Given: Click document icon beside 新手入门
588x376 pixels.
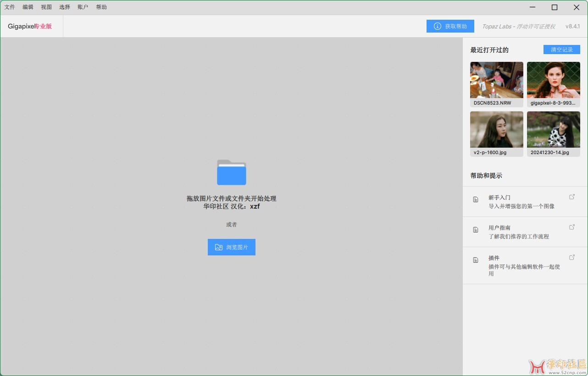Looking at the screenshot, I should 476,199.
